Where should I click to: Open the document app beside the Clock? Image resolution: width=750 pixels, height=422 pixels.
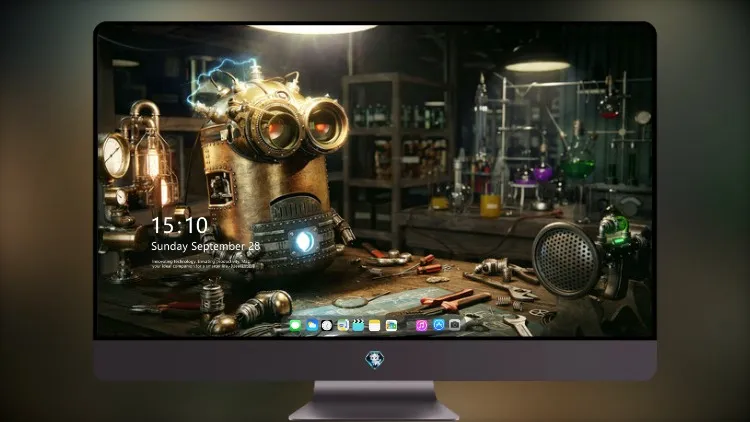[343, 325]
